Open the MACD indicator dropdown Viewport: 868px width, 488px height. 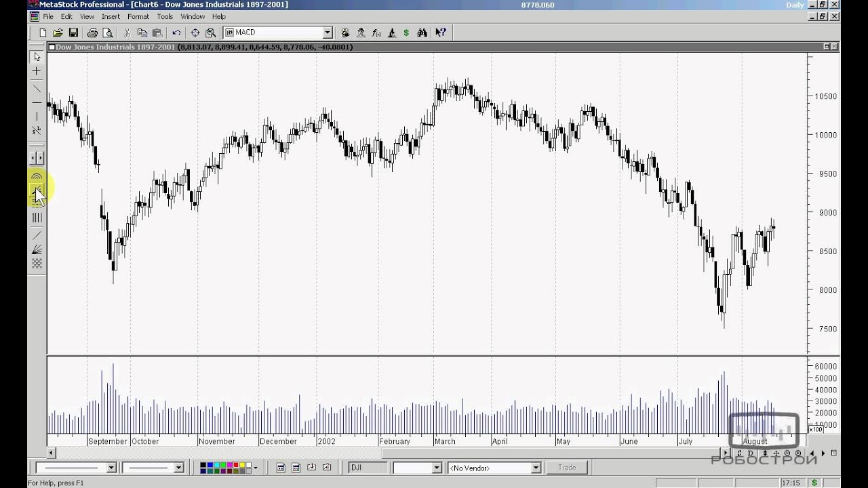click(x=328, y=33)
